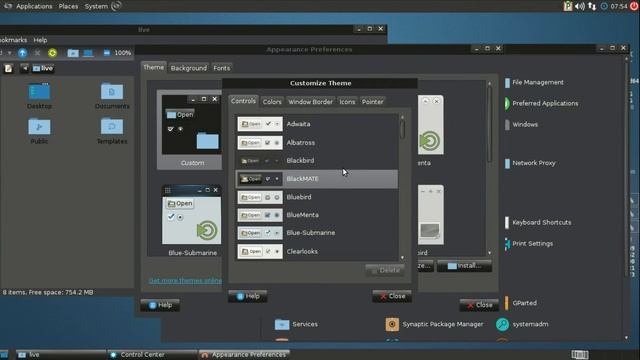Click the Computer toolbar icon in file manager
The image size is (640, 360).
pos(88,53)
